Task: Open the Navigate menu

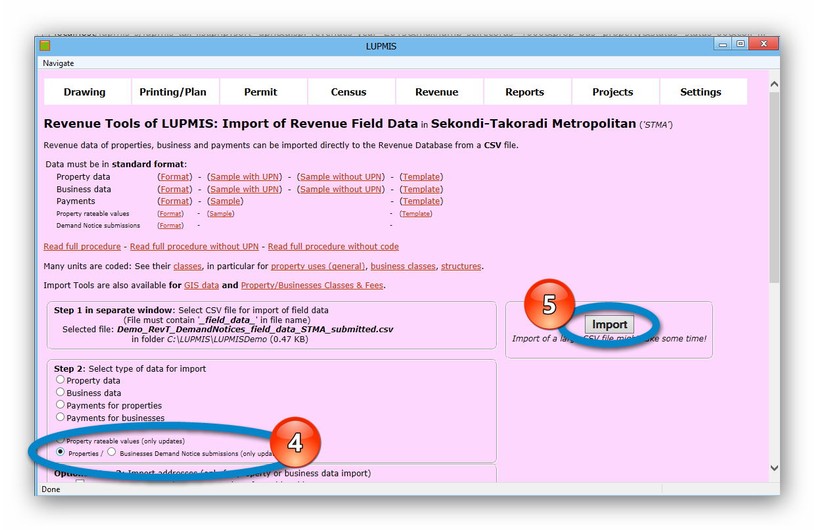Action: click(58, 63)
